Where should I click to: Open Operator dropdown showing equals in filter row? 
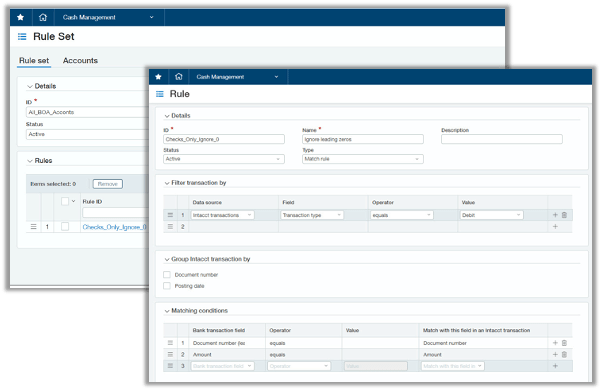(x=402, y=215)
